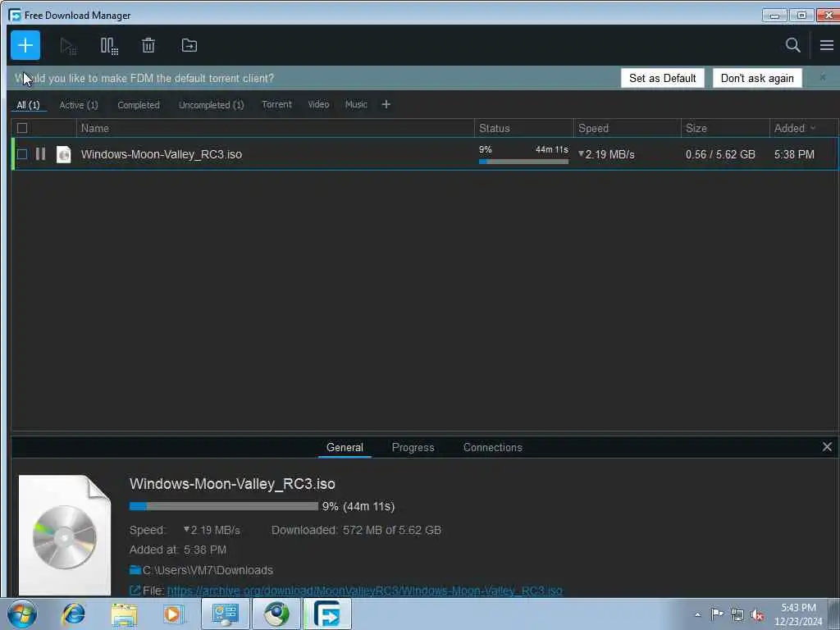Image resolution: width=840 pixels, height=630 pixels.
Task: Select the Completed filter tab
Action: click(x=138, y=105)
